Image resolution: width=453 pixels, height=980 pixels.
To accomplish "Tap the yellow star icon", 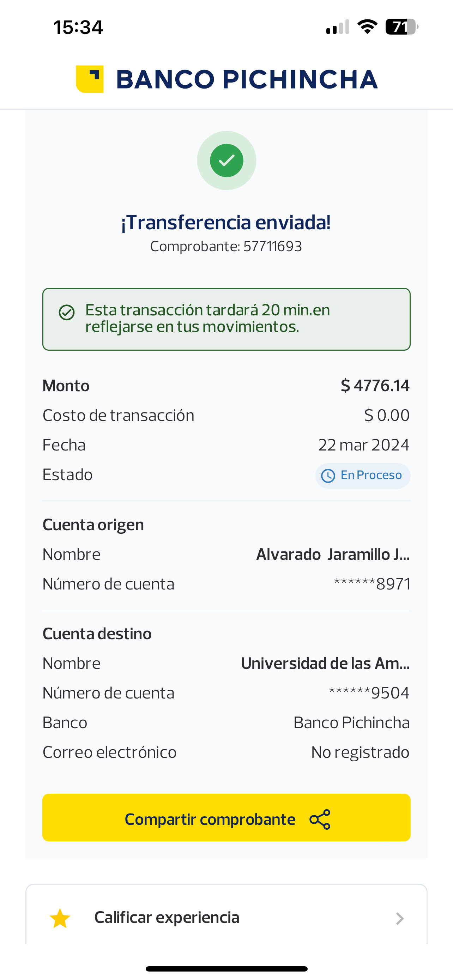I will [60, 918].
